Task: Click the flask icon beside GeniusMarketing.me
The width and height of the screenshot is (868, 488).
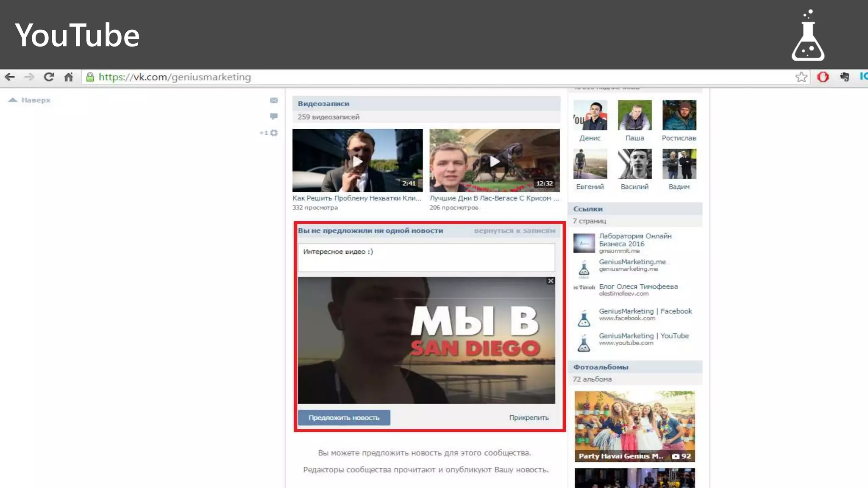Action: click(x=584, y=269)
